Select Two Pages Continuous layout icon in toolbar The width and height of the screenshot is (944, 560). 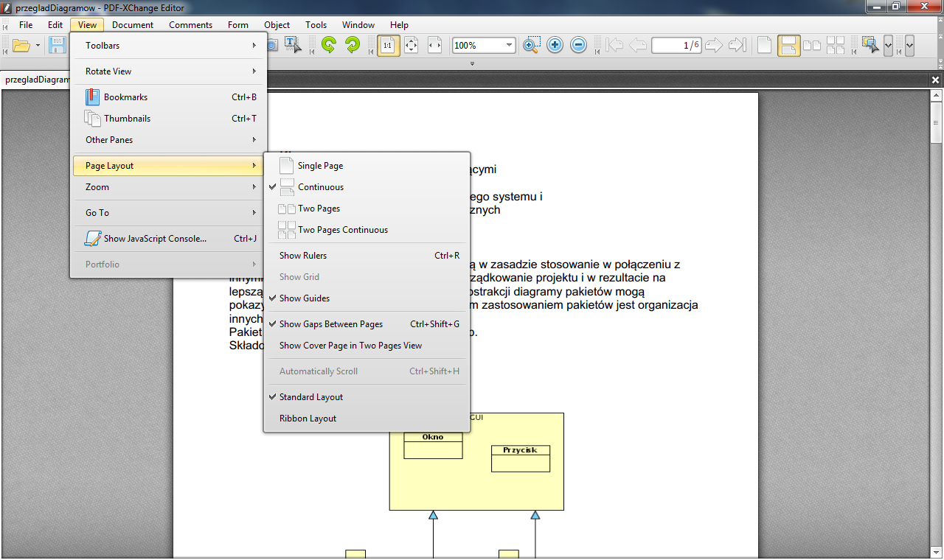(x=836, y=46)
